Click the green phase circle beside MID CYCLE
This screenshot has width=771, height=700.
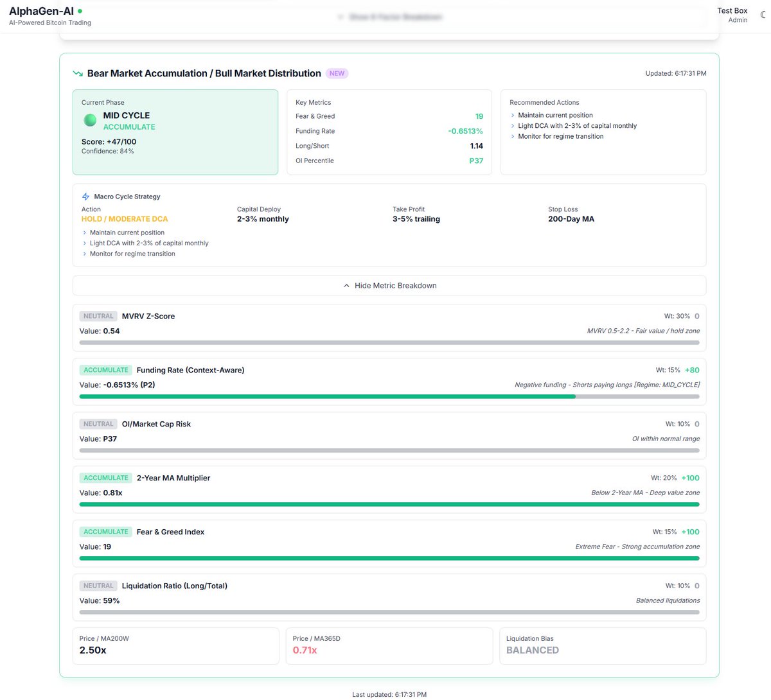point(90,120)
